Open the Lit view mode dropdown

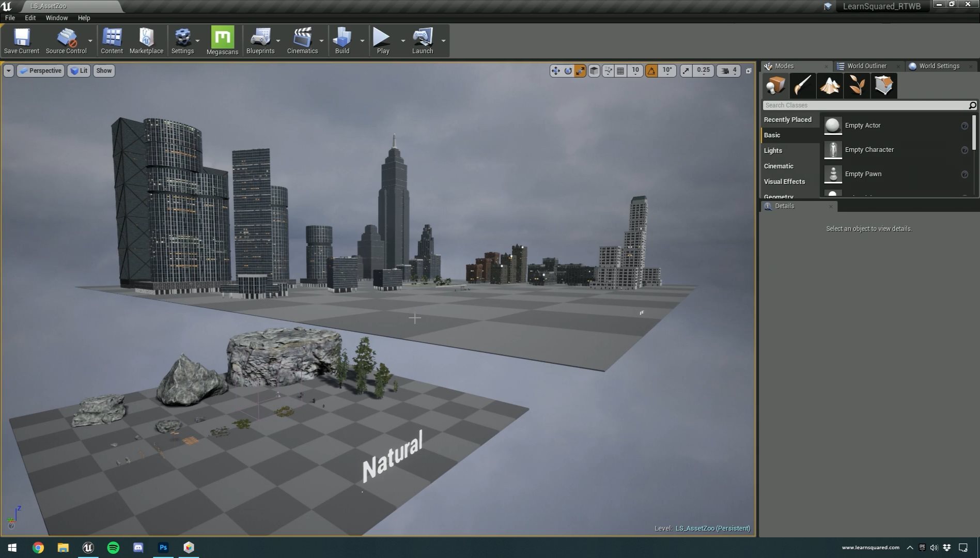pos(79,71)
